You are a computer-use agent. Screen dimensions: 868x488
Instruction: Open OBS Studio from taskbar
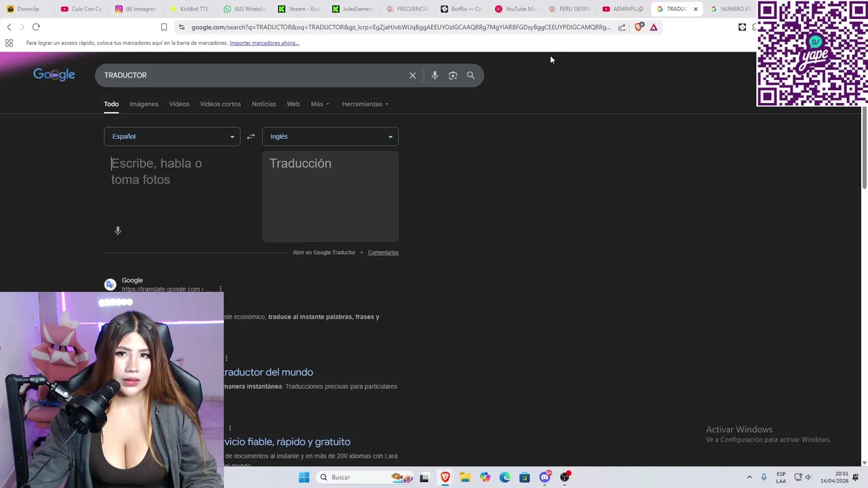[x=565, y=477]
